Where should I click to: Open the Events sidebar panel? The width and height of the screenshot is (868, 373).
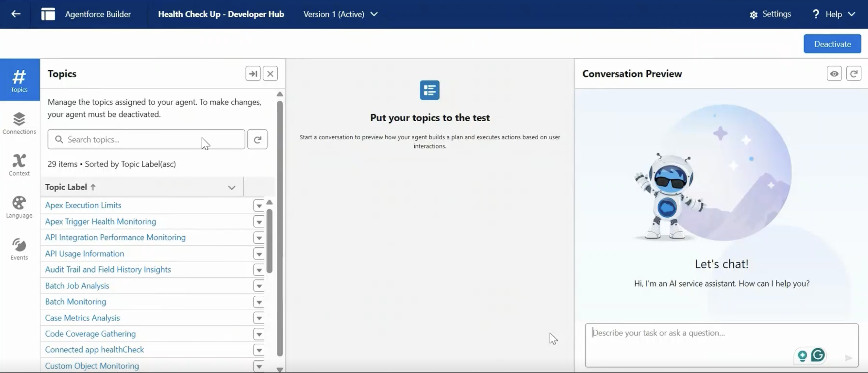coord(19,249)
